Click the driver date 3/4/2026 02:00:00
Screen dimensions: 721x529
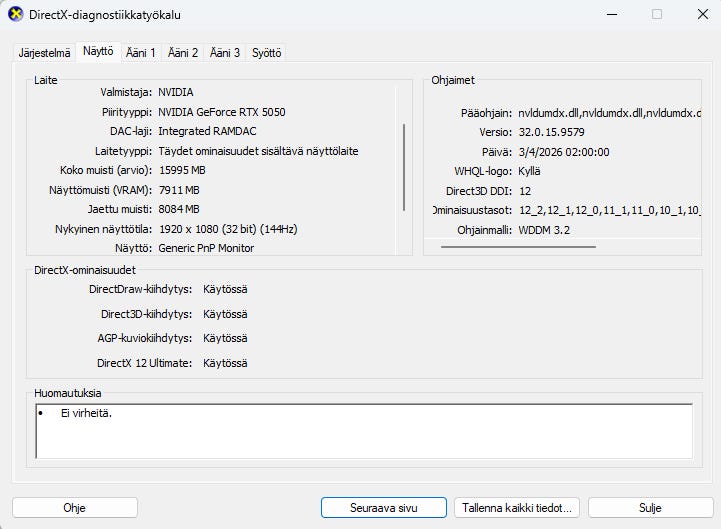(x=564, y=152)
